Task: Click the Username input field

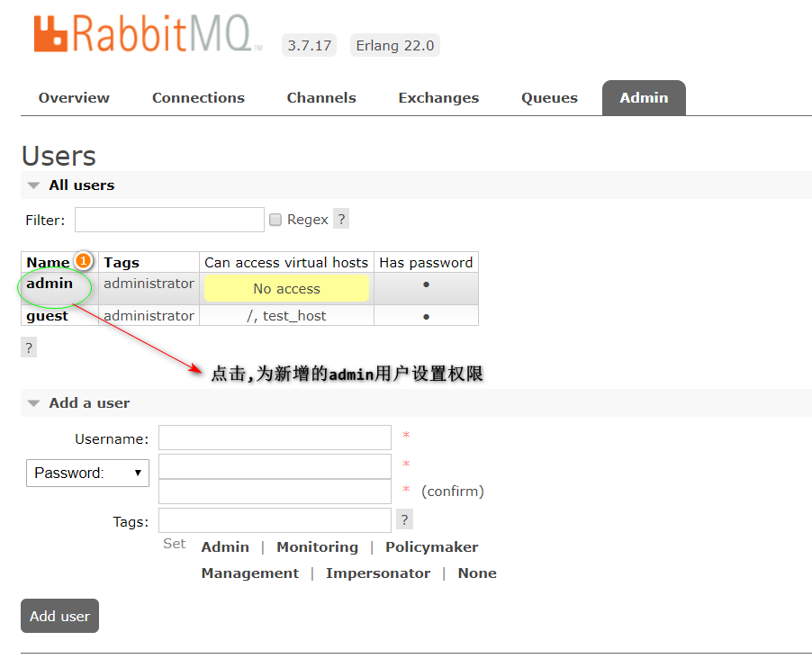Action: click(x=275, y=438)
